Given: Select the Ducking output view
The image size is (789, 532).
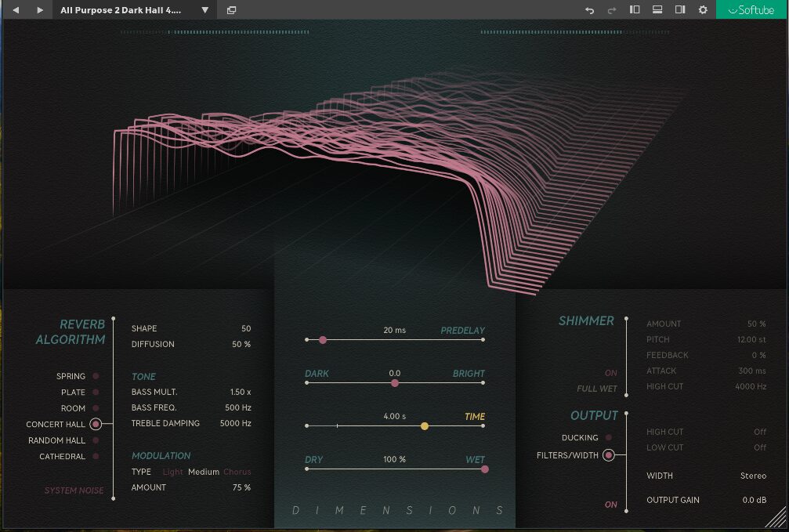Looking at the screenshot, I should [x=609, y=438].
